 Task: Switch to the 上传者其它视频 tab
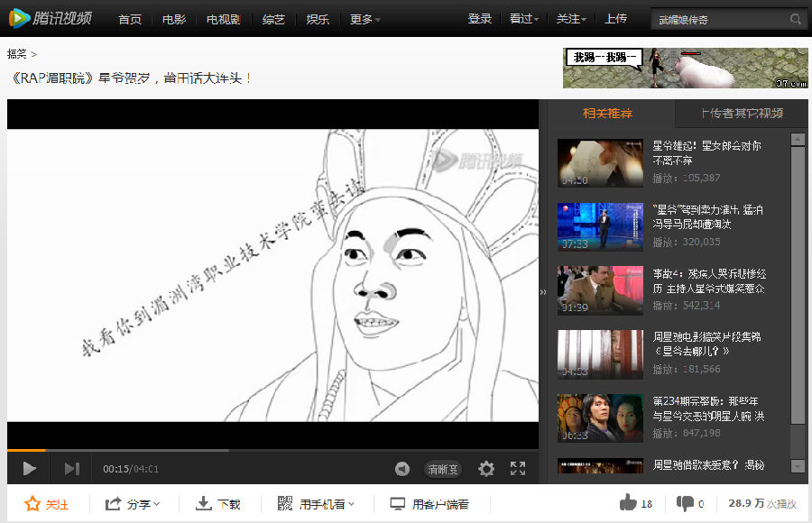[x=742, y=114]
